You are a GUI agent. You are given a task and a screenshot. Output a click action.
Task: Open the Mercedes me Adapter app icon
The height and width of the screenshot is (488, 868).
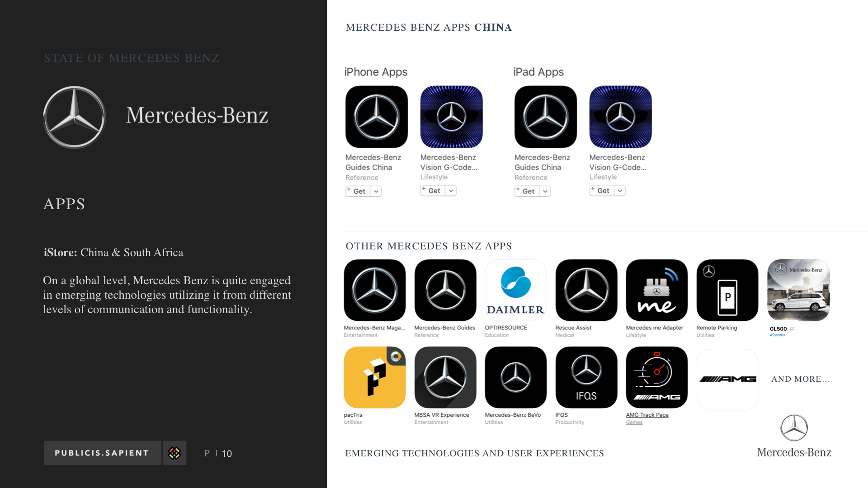(656, 290)
